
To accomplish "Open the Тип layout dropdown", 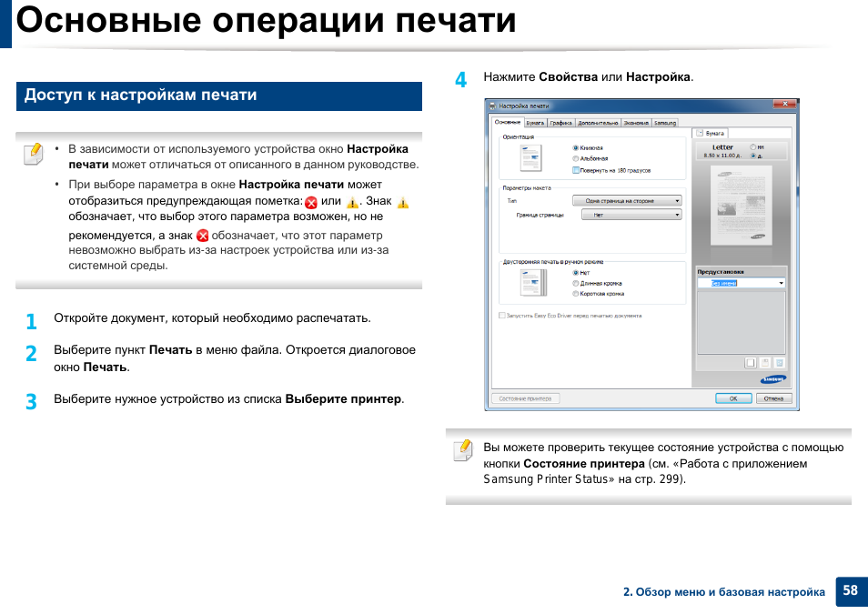I will pyautogui.click(x=626, y=201).
